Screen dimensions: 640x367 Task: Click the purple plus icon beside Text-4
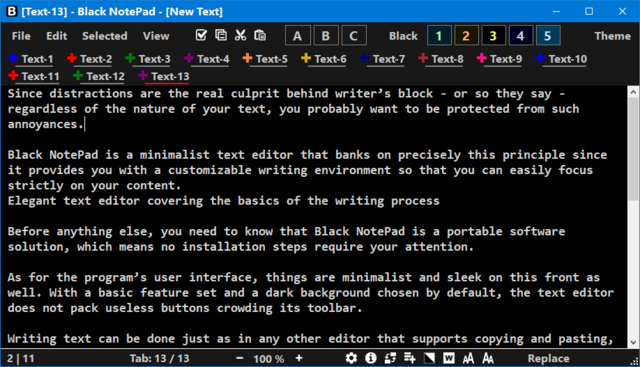pos(189,58)
